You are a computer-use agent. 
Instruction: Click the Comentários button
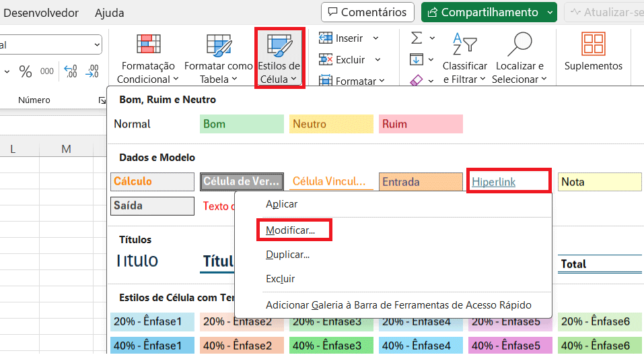pyautogui.click(x=367, y=12)
